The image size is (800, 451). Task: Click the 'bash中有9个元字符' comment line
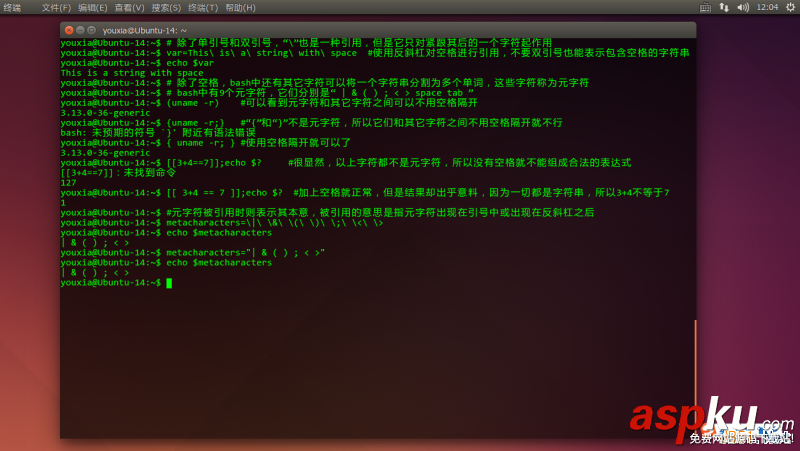(x=267, y=93)
